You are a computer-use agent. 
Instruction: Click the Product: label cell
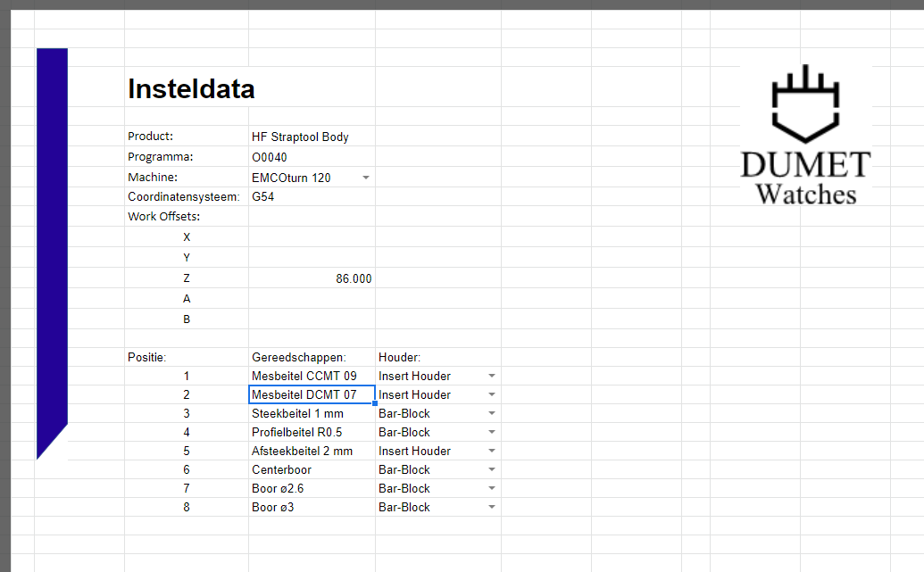pos(187,136)
